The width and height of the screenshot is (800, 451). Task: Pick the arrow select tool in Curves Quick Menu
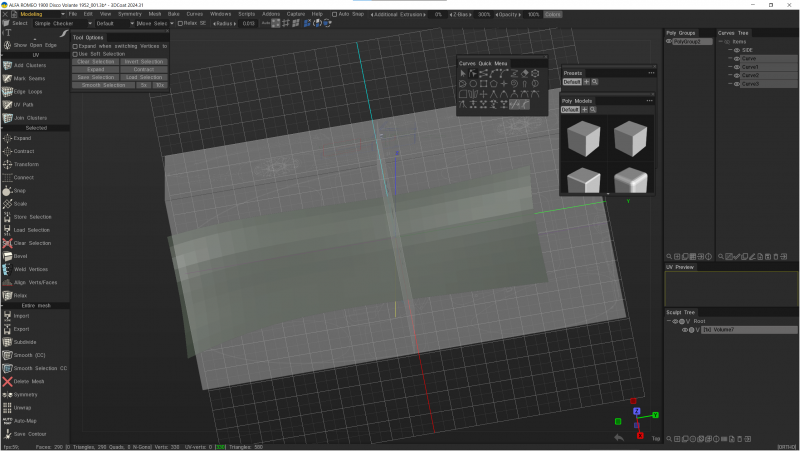point(463,73)
